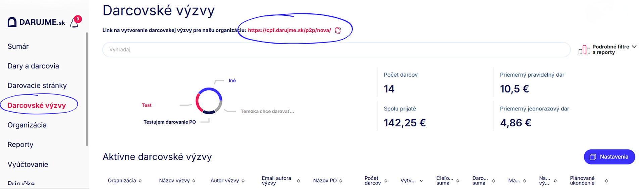Click the sidebar vertical scrollbar
The height and width of the screenshot is (189, 644).
tap(87, 89)
